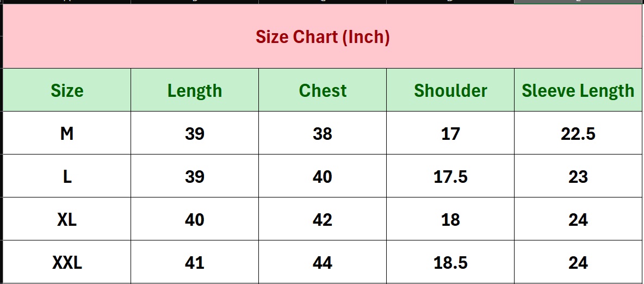Image resolution: width=644 pixels, height=284 pixels.
Task: Click chest value 44 in XXL row
Action: 323,263
